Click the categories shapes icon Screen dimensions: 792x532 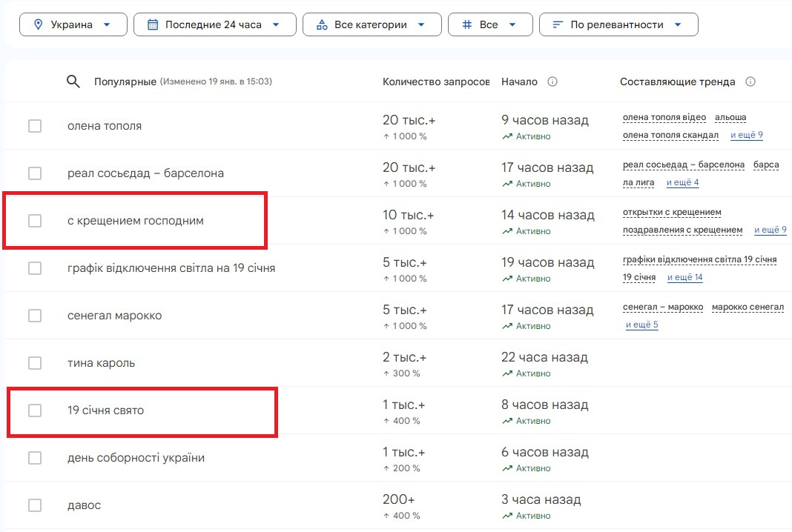click(322, 24)
